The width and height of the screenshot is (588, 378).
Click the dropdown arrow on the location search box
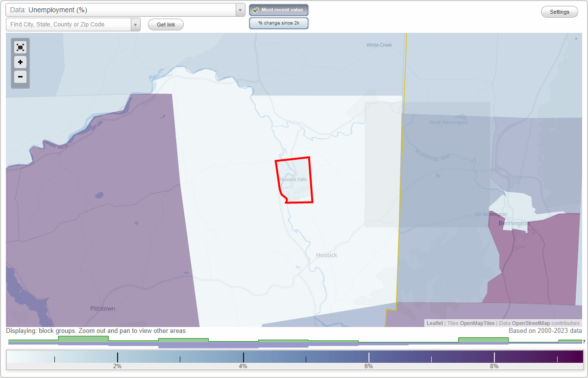(136, 24)
